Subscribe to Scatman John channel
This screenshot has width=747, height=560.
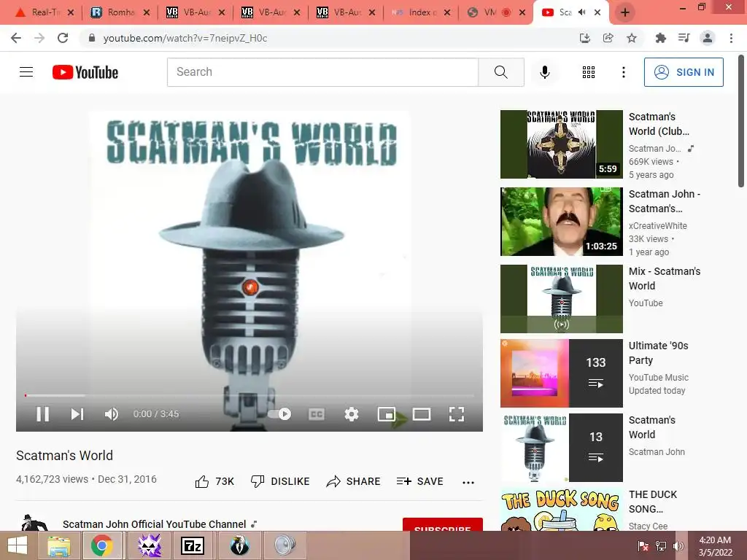coord(443,524)
